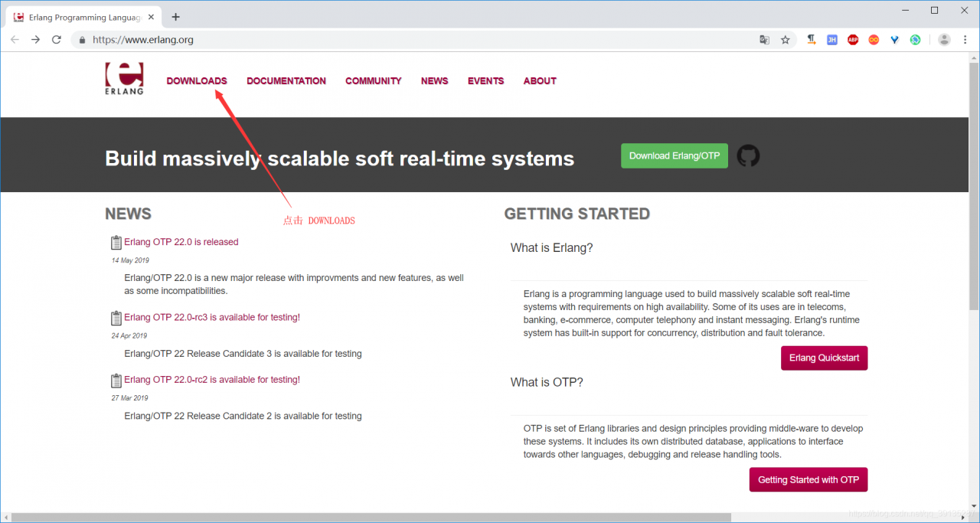Screen dimensions: 980x523
Task: Click the 'What is OTP?' heading
Action: coord(547,382)
